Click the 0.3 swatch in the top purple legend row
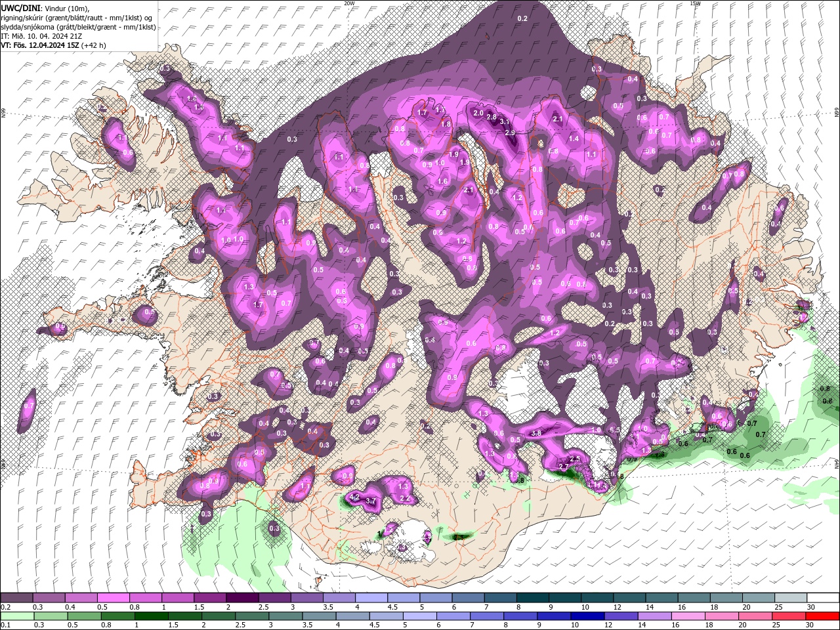 coord(49,598)
